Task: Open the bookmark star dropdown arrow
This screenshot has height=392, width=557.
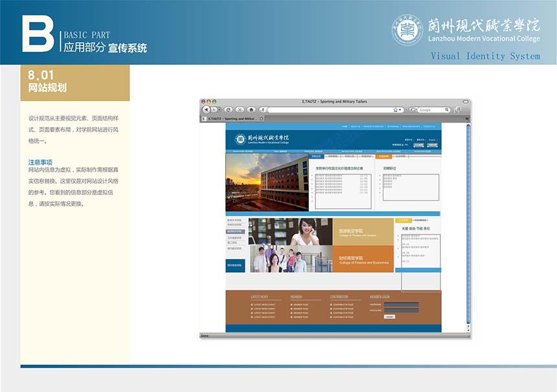Action: click(x=401, y=110)
